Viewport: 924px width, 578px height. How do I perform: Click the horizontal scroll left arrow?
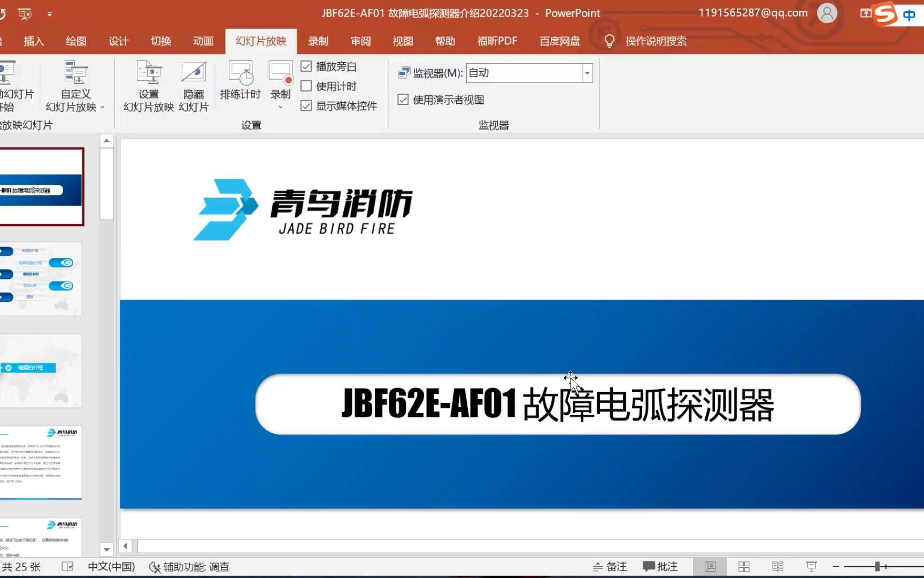pyautogui.click(x=125, y=546)
